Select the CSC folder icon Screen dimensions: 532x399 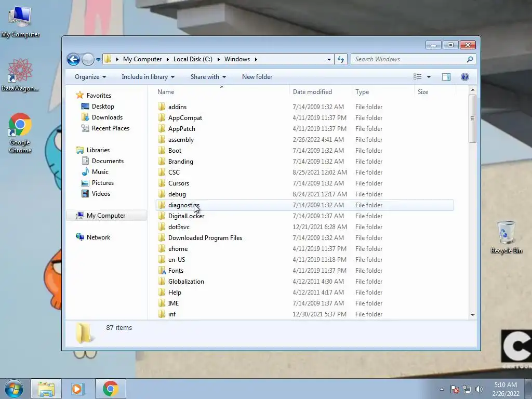(x=162, y=172)
